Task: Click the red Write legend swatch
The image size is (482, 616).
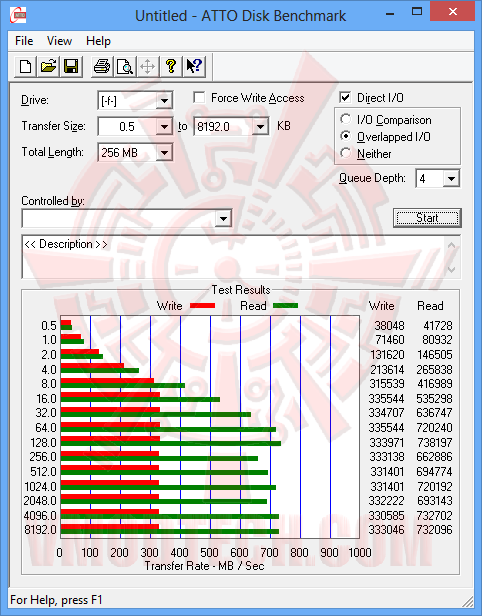Action: [x=202, y=306]
